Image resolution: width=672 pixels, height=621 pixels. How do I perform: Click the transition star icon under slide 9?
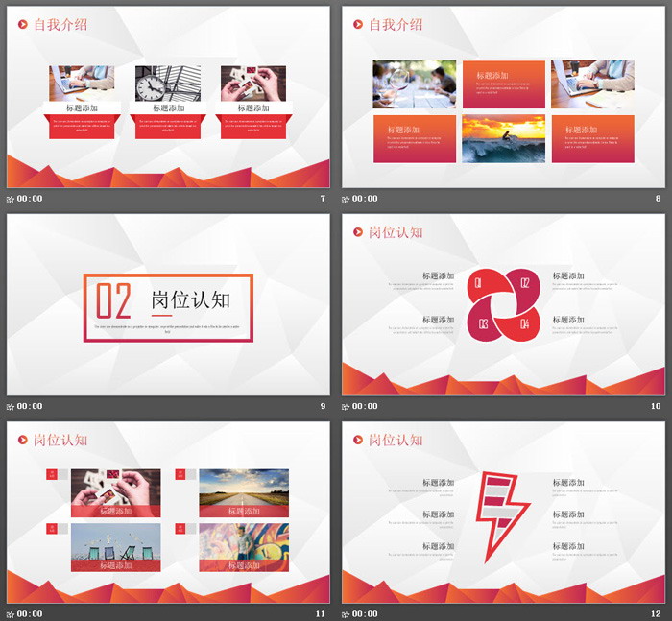[11, 406]
